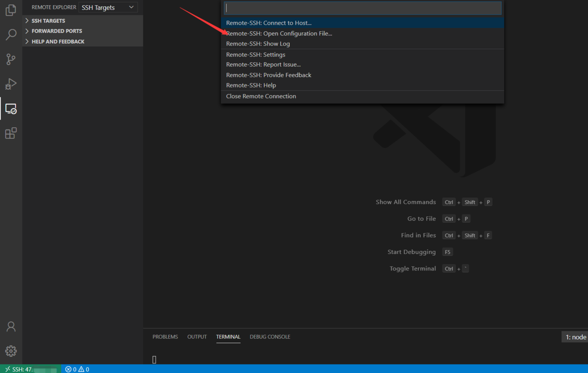588x373 pixels.
Task: Switch to the TERMINAL panel tab
Action: pyautogui.click(x=228, y=337)
